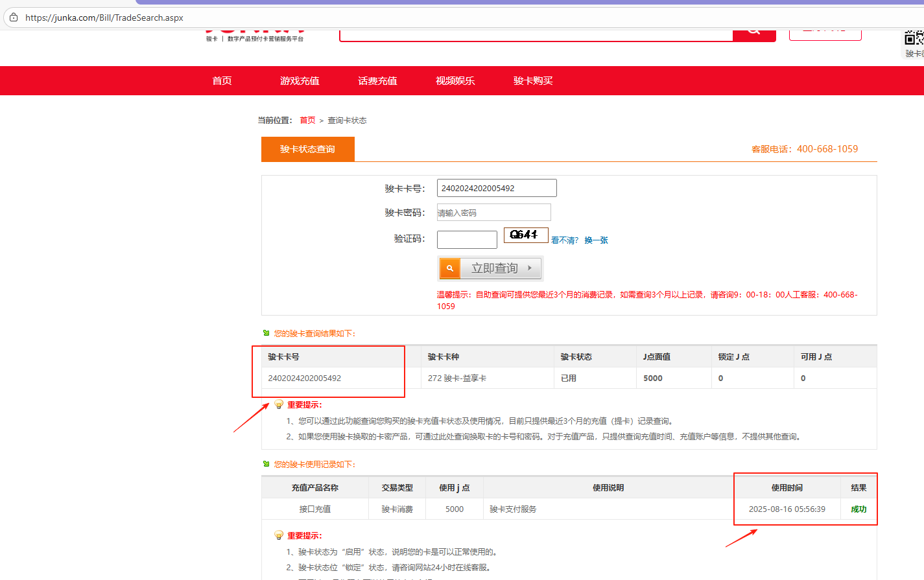924x580 pixels.
Task: Click the orange magnifier icon on query button
Action: click(x=450, y=268)
